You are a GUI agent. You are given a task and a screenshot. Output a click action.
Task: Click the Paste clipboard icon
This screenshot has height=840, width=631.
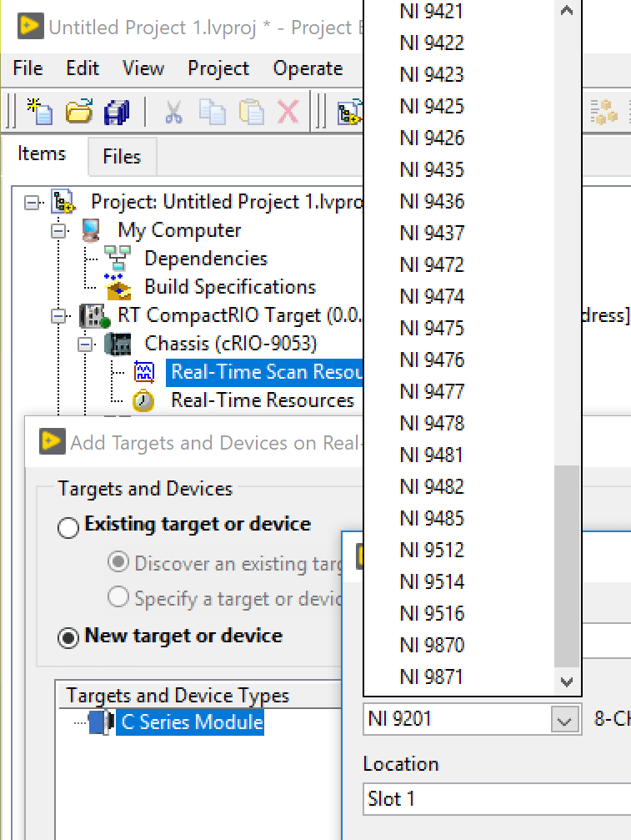click(x=251, y=113)
